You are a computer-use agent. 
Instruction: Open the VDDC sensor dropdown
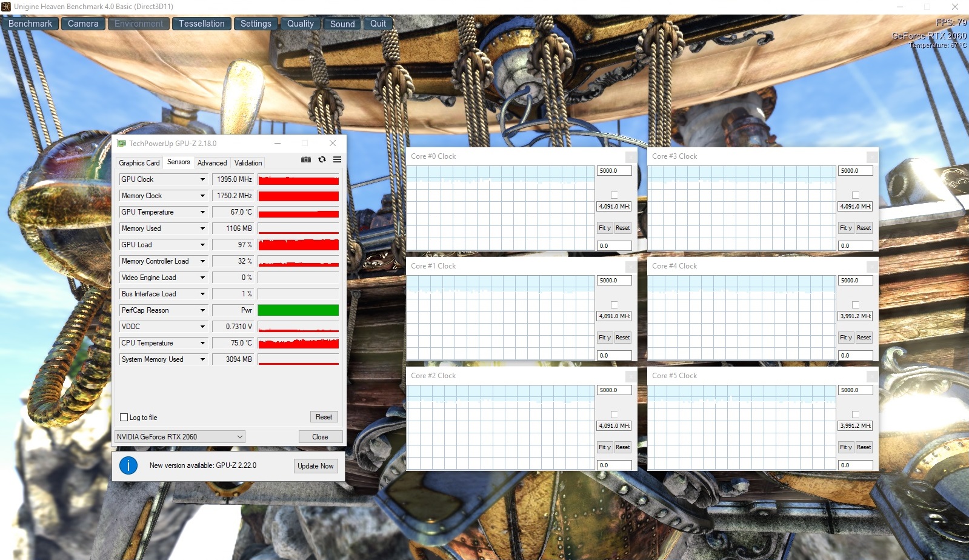coord(202,327)
